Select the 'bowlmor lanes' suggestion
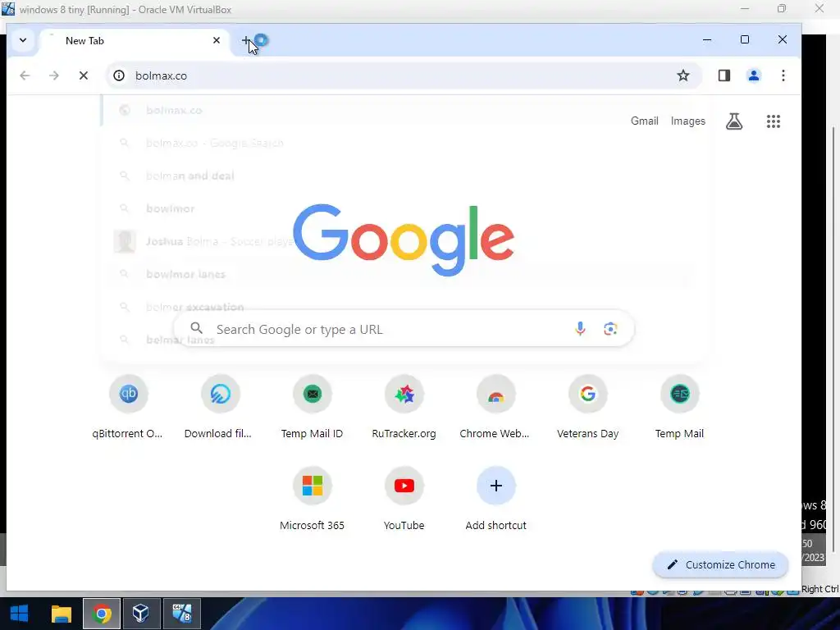Image resolution: width=840 pixels, height=630 pixels. [402, 274]
